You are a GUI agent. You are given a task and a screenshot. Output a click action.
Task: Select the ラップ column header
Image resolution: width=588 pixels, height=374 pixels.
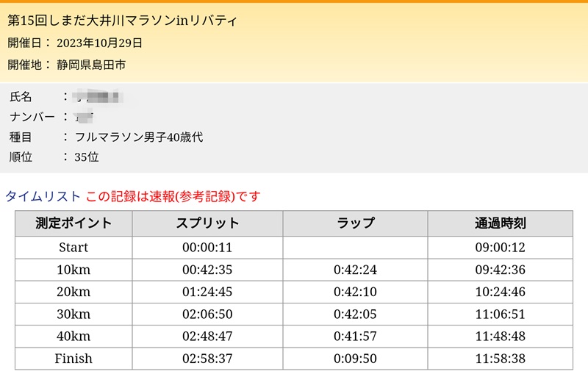tap(355, 223)
